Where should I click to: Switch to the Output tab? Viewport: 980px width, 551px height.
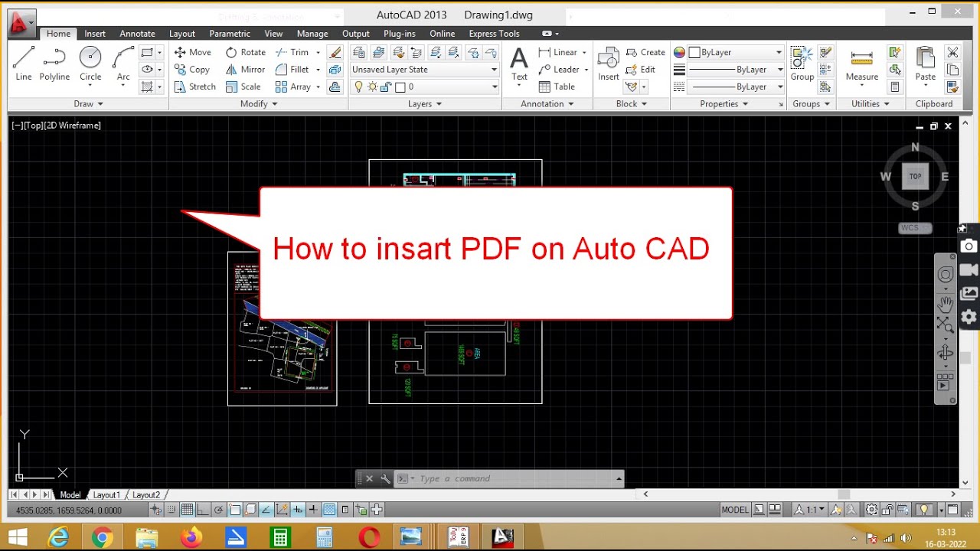pos(355,34)
